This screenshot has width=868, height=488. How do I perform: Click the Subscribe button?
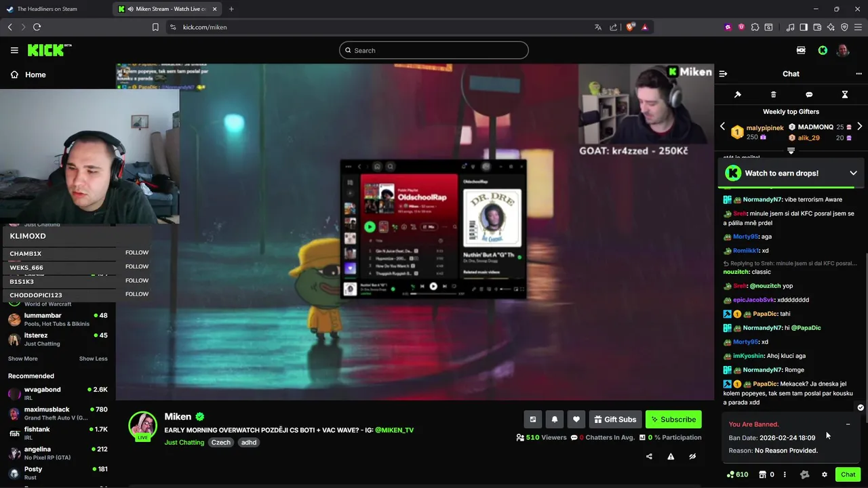(673, 420)
